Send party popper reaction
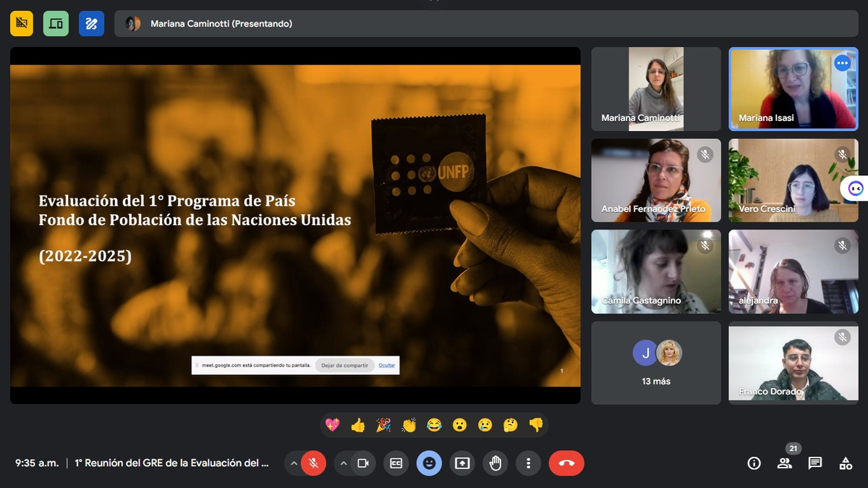The width and height of the screenshot is (868, 488). click(383, 425)
